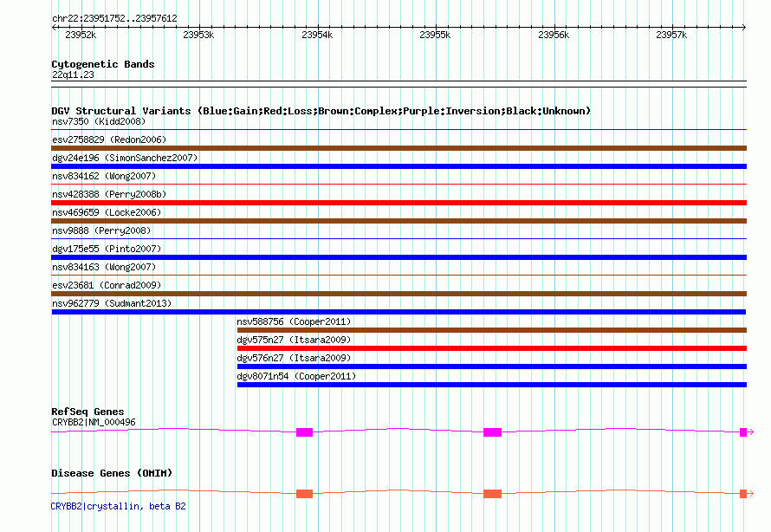Image resolution: width=771 pixels, height=532 pixels.
Task: Click the nsv469659 (Locke2006) variant label
Action: coord(107,212)
